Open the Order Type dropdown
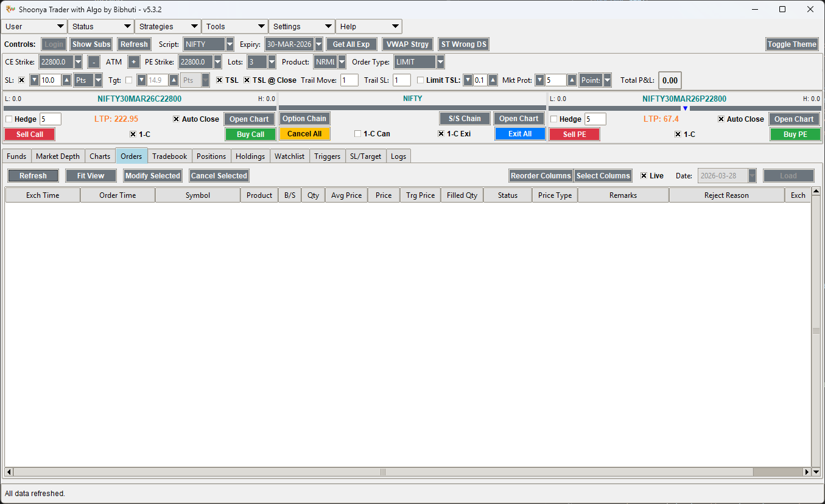Screen dimensions: 825x504 pyautogui.click(x=439, y=61)
